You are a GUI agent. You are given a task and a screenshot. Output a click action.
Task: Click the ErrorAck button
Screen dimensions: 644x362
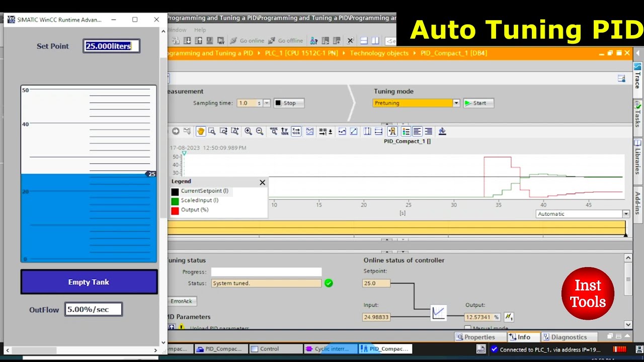pyautogui.click(x=181, y=301)
